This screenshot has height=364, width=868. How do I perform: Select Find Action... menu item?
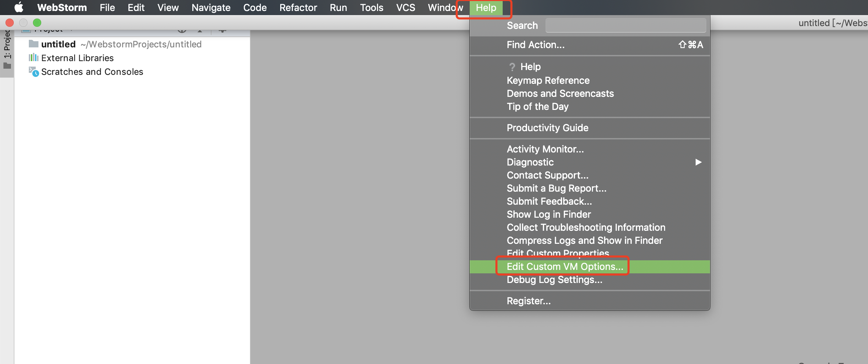[x=590, y=45]
